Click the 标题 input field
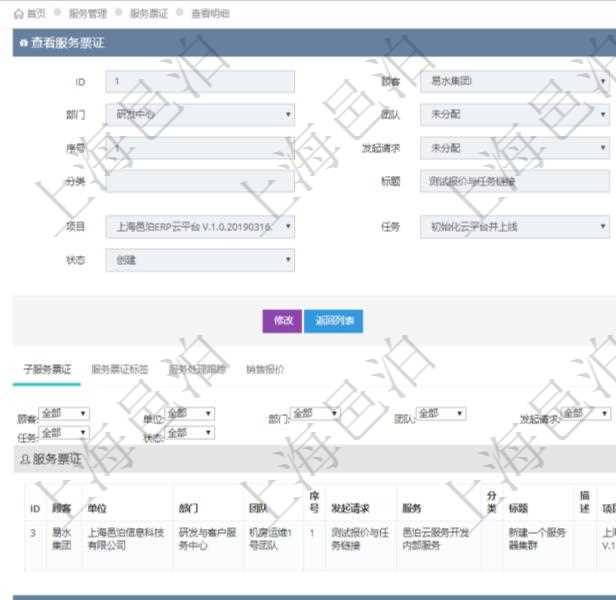616x600 pixels. coord(515,181)
